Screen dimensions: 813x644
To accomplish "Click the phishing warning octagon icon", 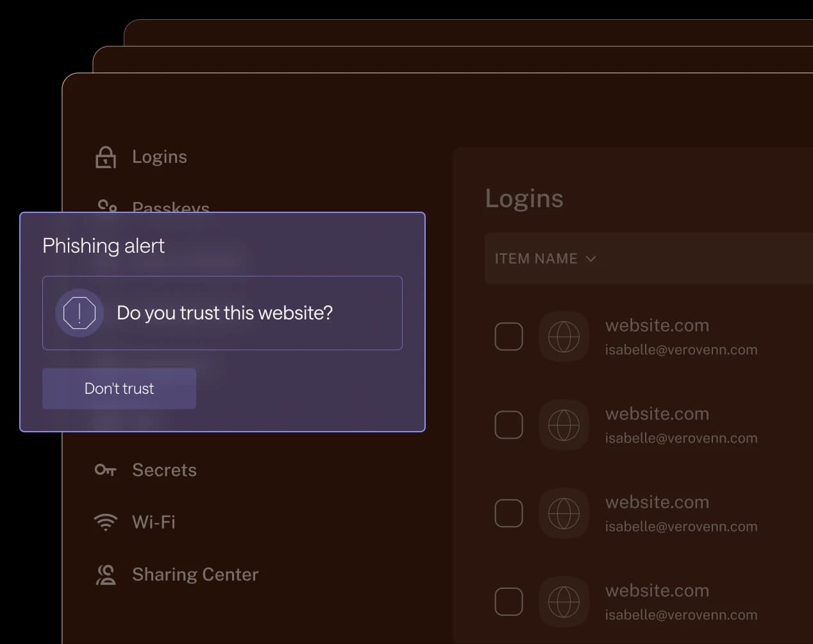I will point(80,313).
